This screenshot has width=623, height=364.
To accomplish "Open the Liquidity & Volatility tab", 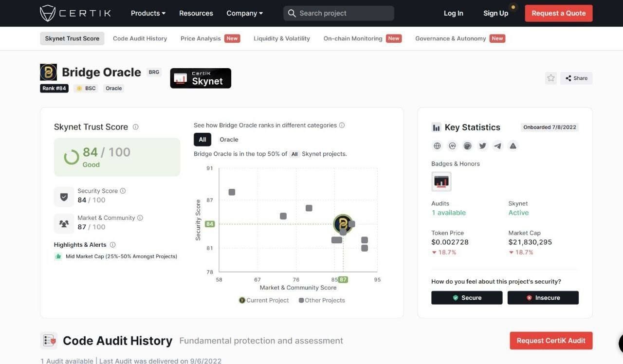I will [282, 38].
